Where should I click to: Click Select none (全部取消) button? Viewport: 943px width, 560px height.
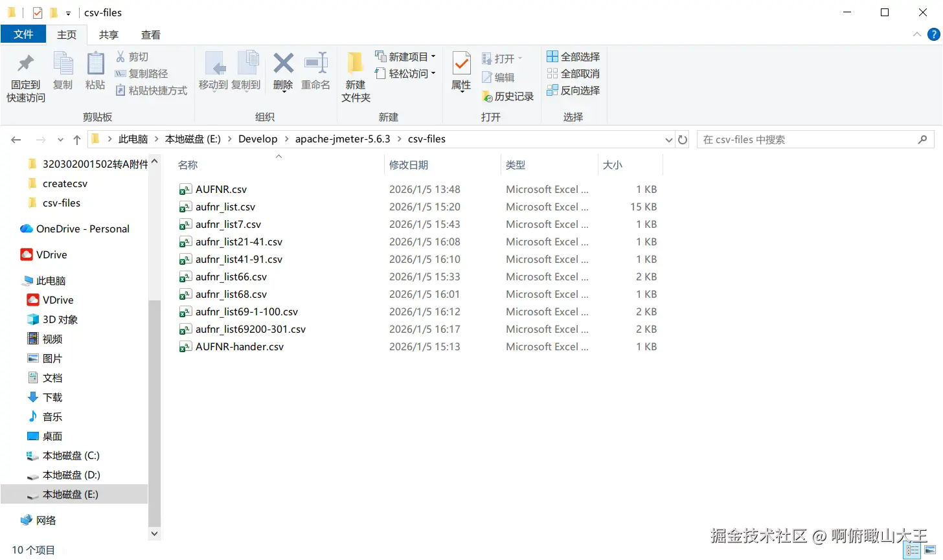tap(573, 74)
